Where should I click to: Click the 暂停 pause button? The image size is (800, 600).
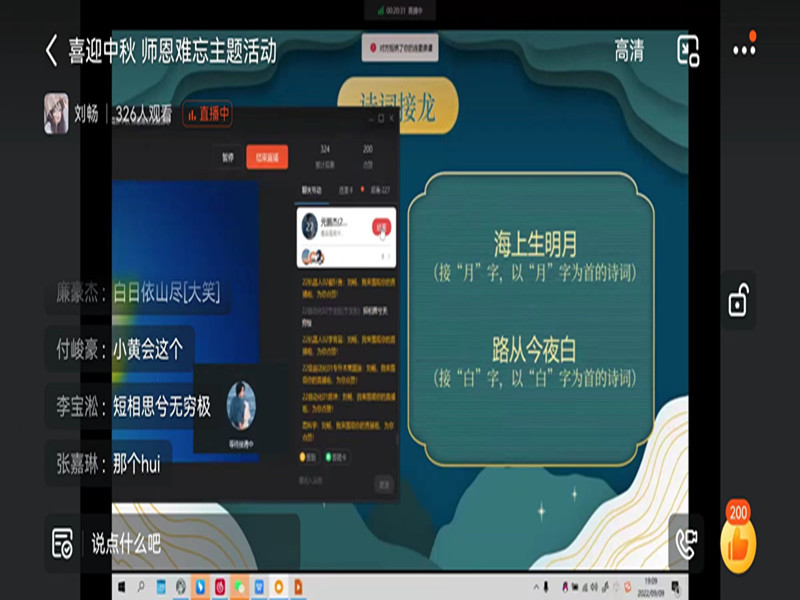[228, 157]
